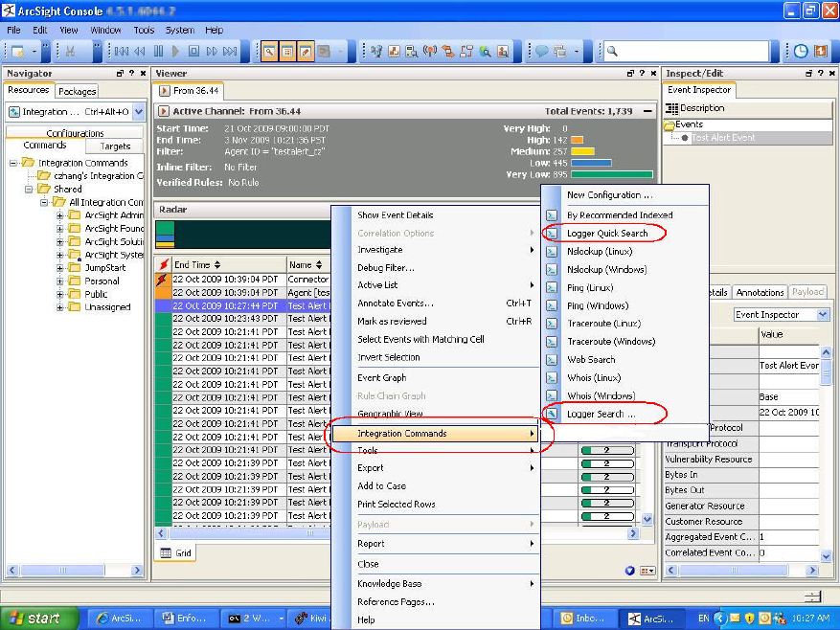This screenshot has width=840, height=630.
Task: Expand the Public folder in Navigator
Action: pos(61,295)
